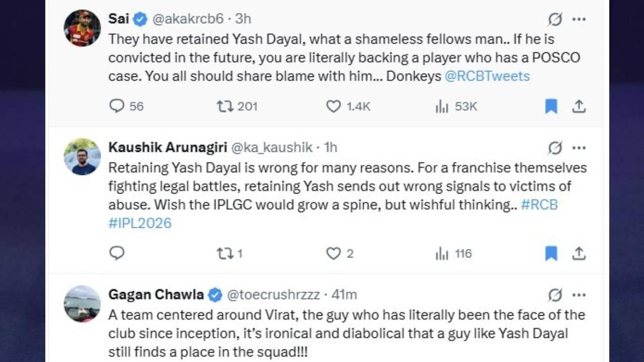Open more options for Sai's tweet
Screen dimensions: 644x362
pos(579,19)
